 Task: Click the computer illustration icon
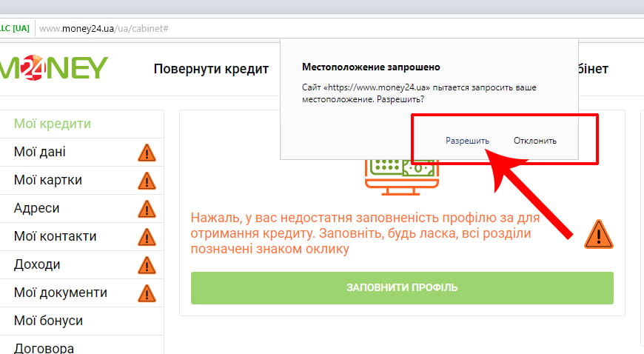402,178
